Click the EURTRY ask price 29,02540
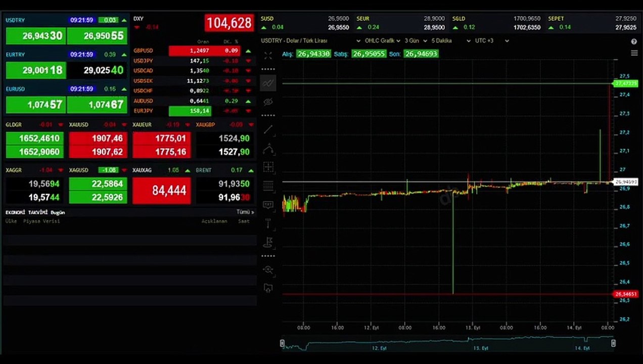 click(x=97, y=70)
